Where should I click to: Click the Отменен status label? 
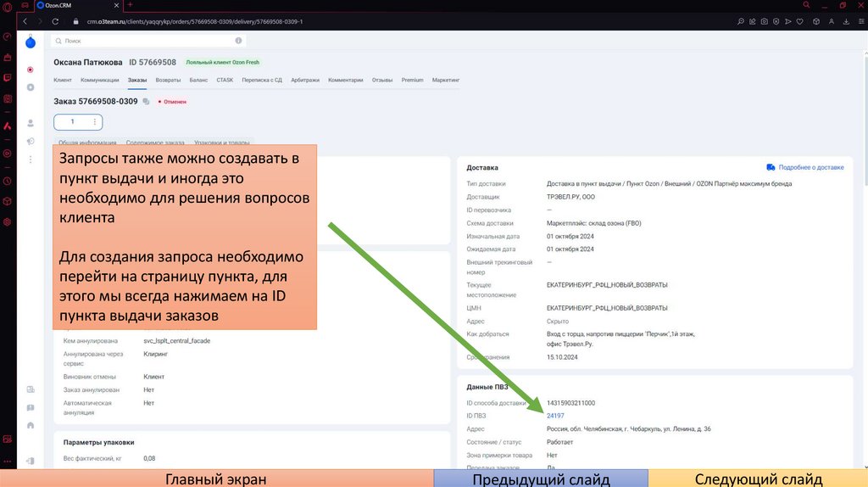(173, 102)
